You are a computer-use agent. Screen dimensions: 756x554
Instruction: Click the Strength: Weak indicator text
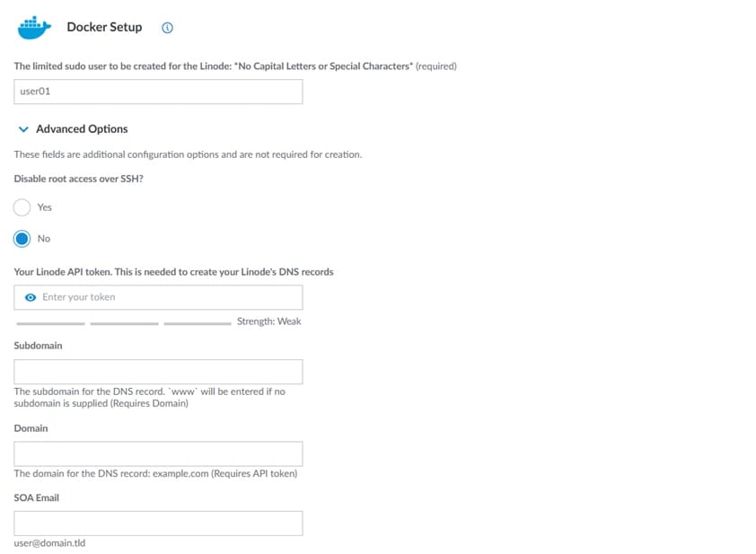tap(268, 321)
